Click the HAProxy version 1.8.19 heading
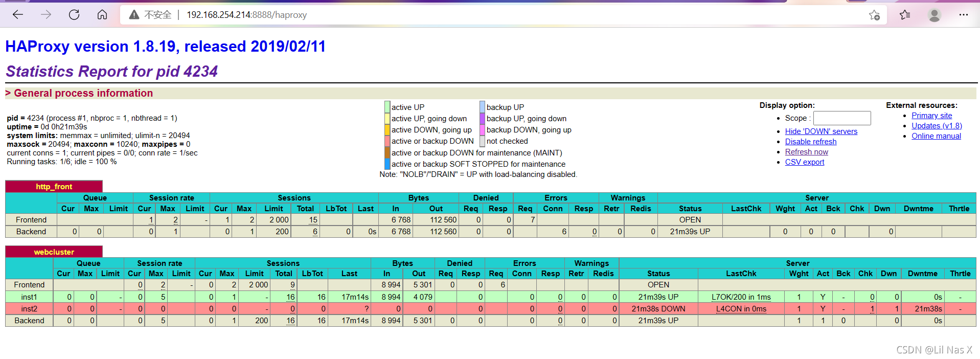Screen dimensions: 980x359 click(x=165, y=47)
